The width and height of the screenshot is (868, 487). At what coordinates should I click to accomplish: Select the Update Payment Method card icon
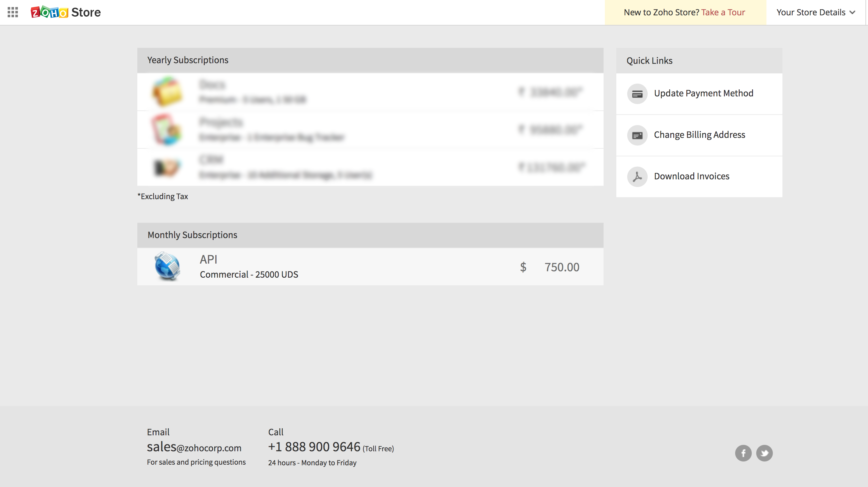[x=637, y=94]
